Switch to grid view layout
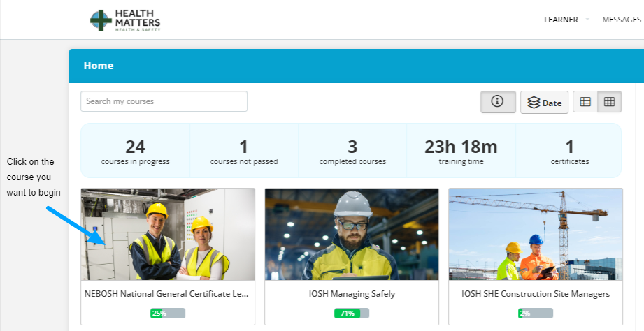 [609, 102]
